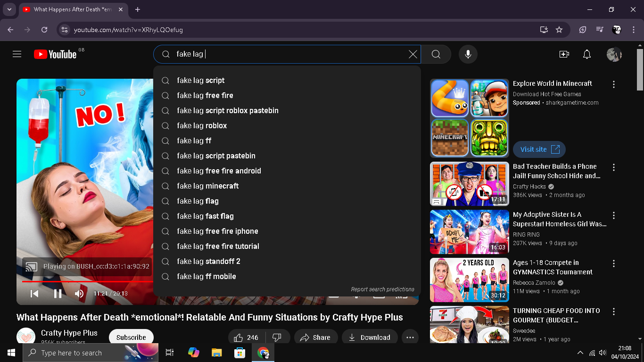The height and width of the screenshot is (362, 644).
Task: Pause the video
Action: pos(58,294)
